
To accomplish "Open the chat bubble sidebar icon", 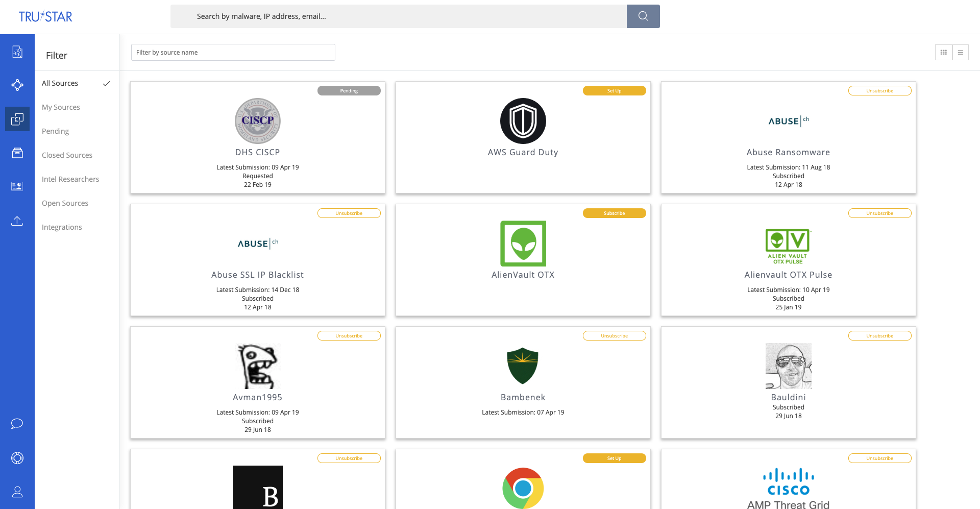I will pyautogui.click(x=17, y=424).
